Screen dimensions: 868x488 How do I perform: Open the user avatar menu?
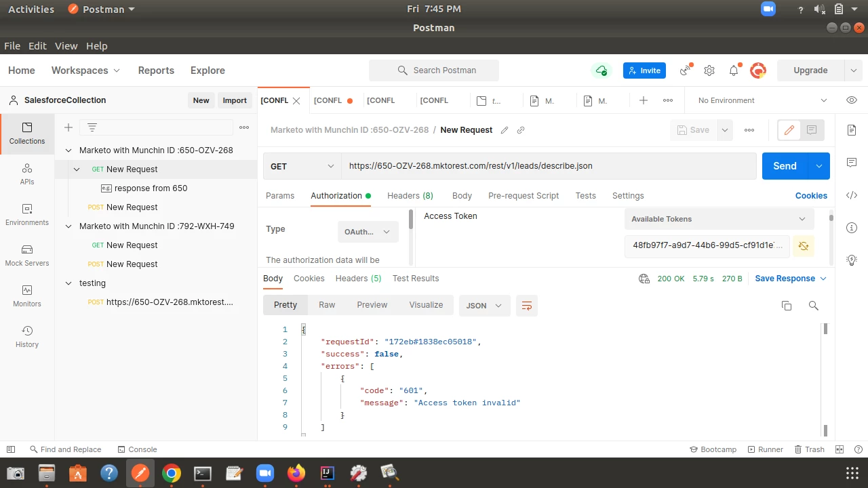click(x=758, y=70)
